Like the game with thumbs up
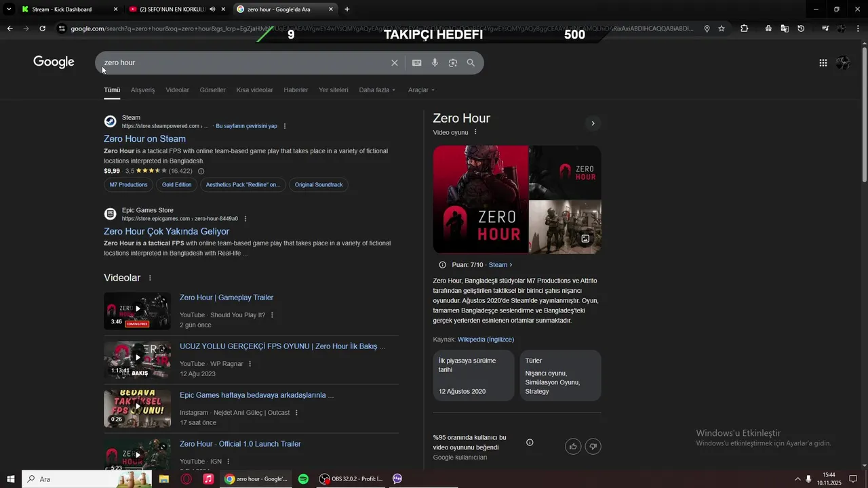This screenshot has width=868, height=488. coord(573,446)
